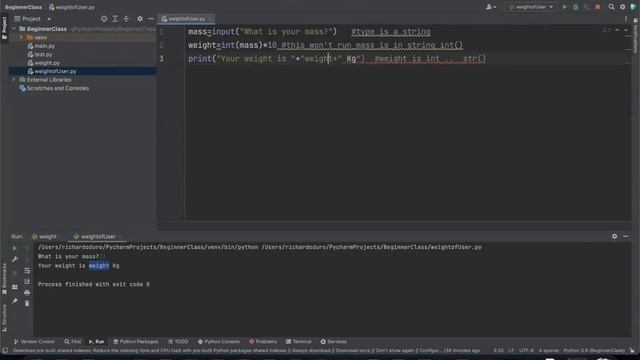
Task: Open the user account icon menu
Action: pos(490,7)
